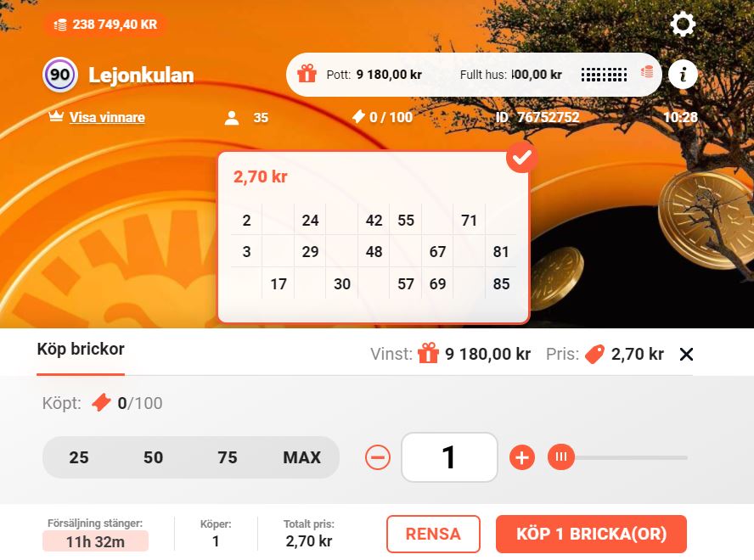Click the gift icon next to Pott

(x=307, y=74)
